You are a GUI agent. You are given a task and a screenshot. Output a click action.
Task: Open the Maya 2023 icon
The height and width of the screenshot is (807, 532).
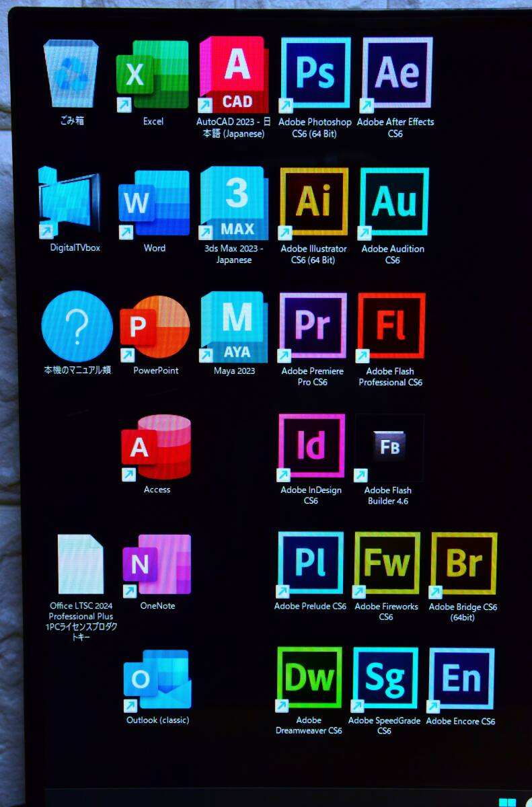pos(234,328)
